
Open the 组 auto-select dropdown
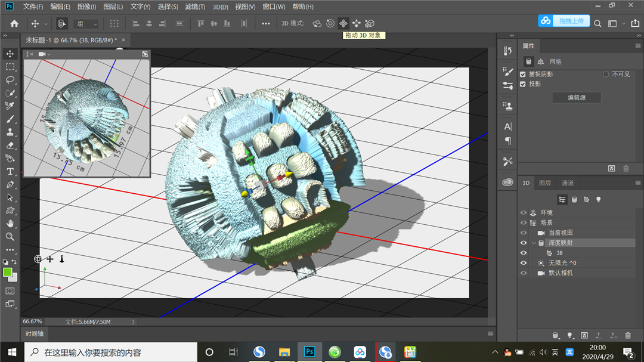point(87,24)
